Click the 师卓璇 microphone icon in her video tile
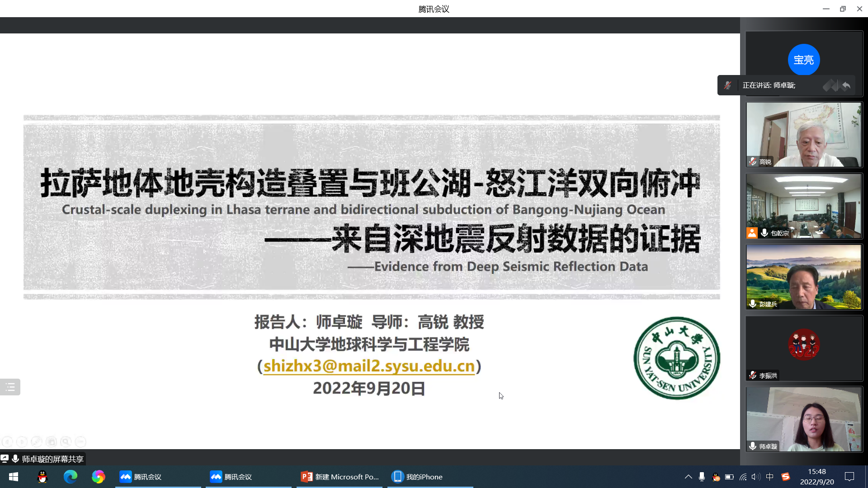 753,446
